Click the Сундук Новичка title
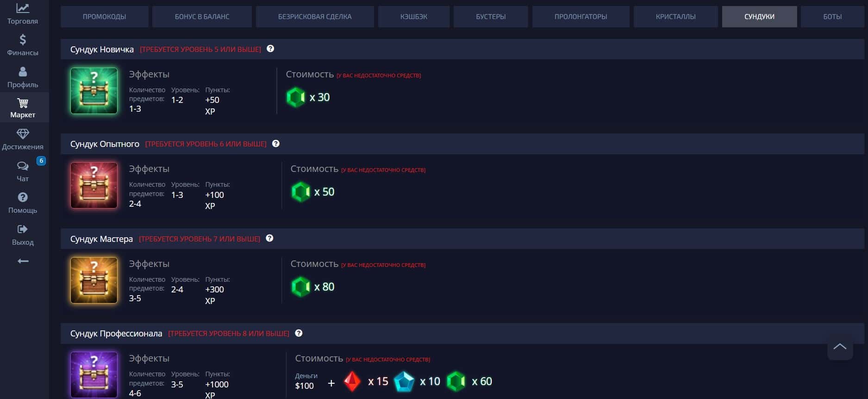The image size is (868, 399). click(x=102, y=49)
